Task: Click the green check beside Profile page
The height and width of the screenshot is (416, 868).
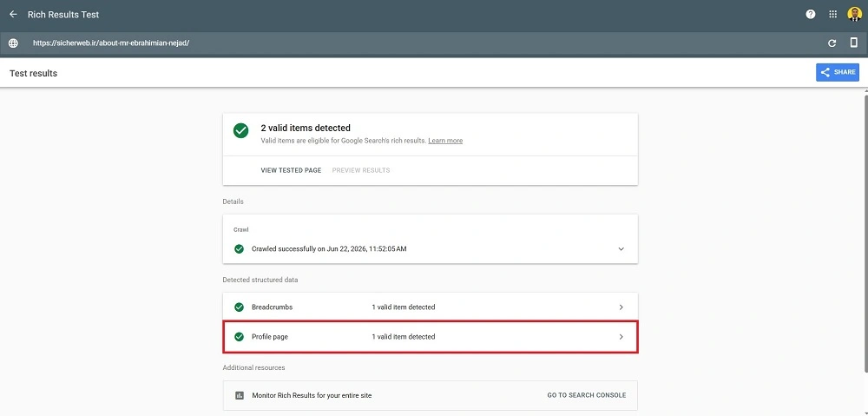Action: [240, 337]
